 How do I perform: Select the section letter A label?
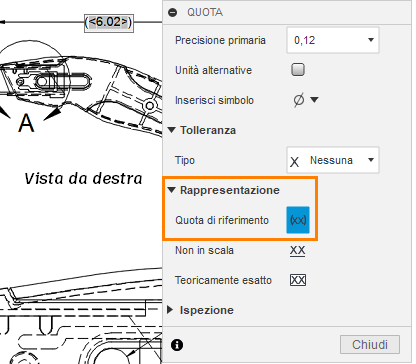tap(26, 123)
